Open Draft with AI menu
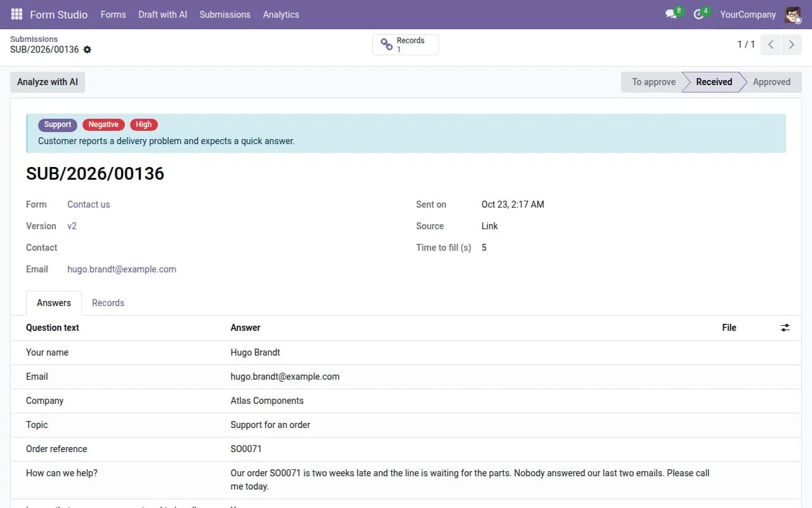 [162, 14]
